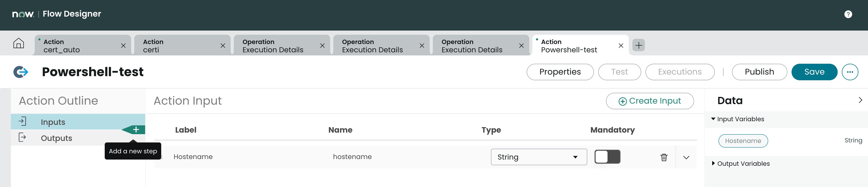
Task: Add a new tab with plus icon
Action: click(x=639, y=45)
